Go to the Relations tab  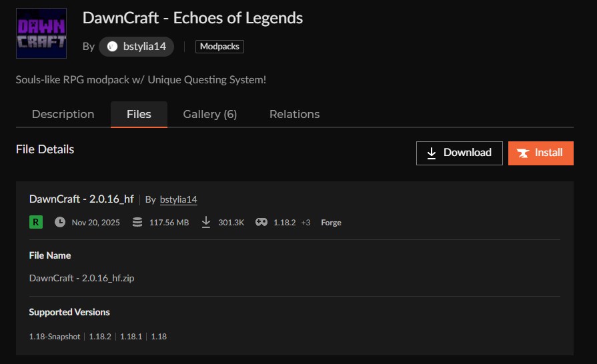tap(294, 114)
